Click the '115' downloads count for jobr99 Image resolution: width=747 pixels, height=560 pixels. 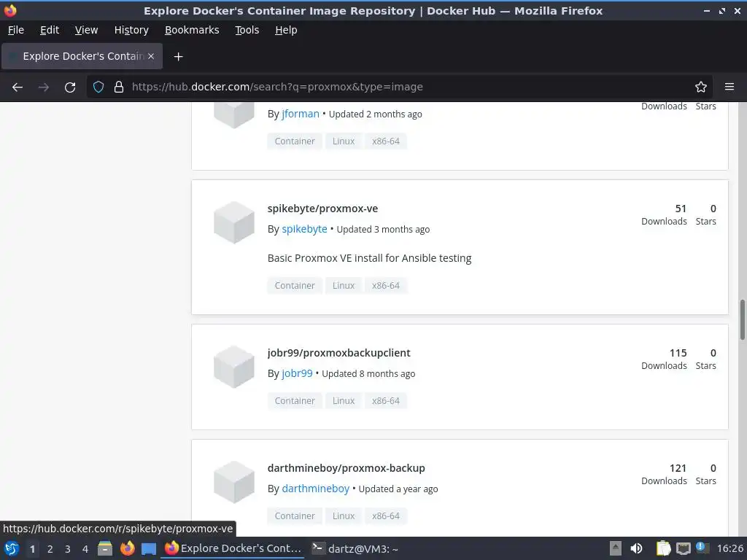point(678,353)
